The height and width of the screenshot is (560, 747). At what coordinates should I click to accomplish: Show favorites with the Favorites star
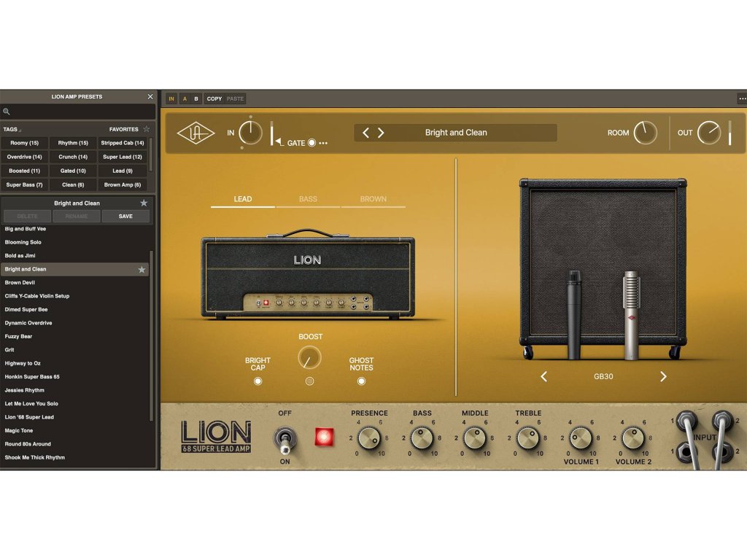(x=146, y=129)
